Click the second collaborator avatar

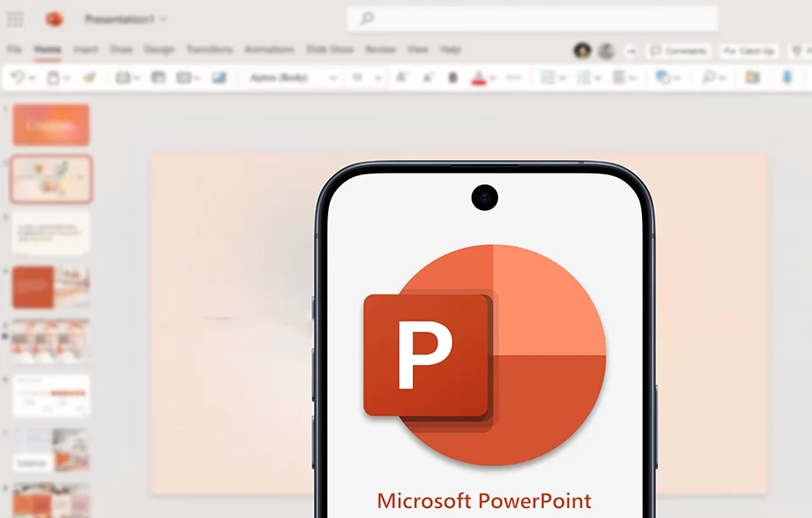tap(606, 51)
